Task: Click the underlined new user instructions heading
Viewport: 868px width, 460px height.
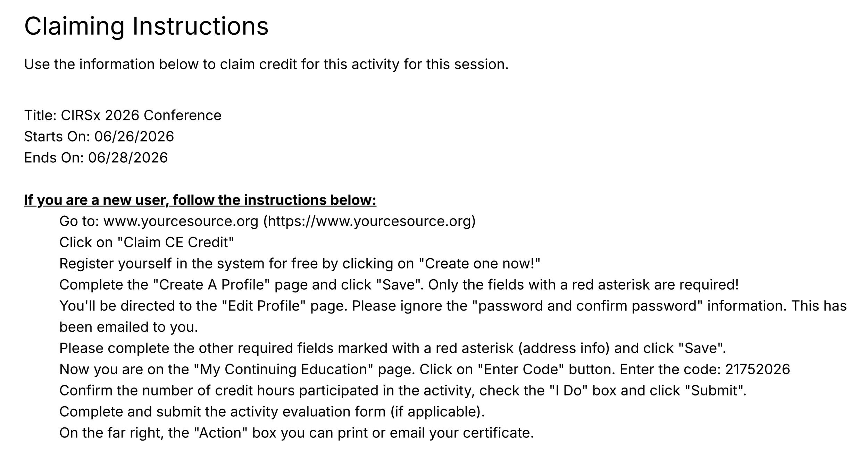Action: point(200,200)
